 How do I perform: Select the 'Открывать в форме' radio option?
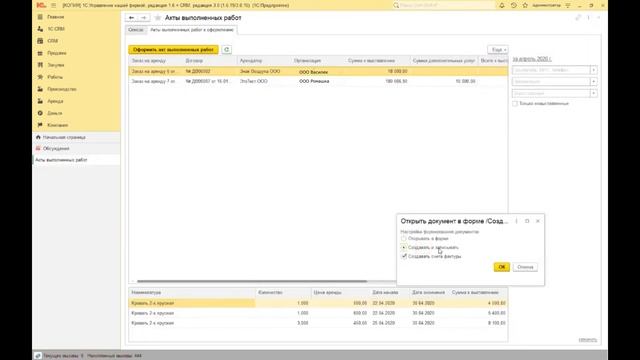tap(404, 238)
